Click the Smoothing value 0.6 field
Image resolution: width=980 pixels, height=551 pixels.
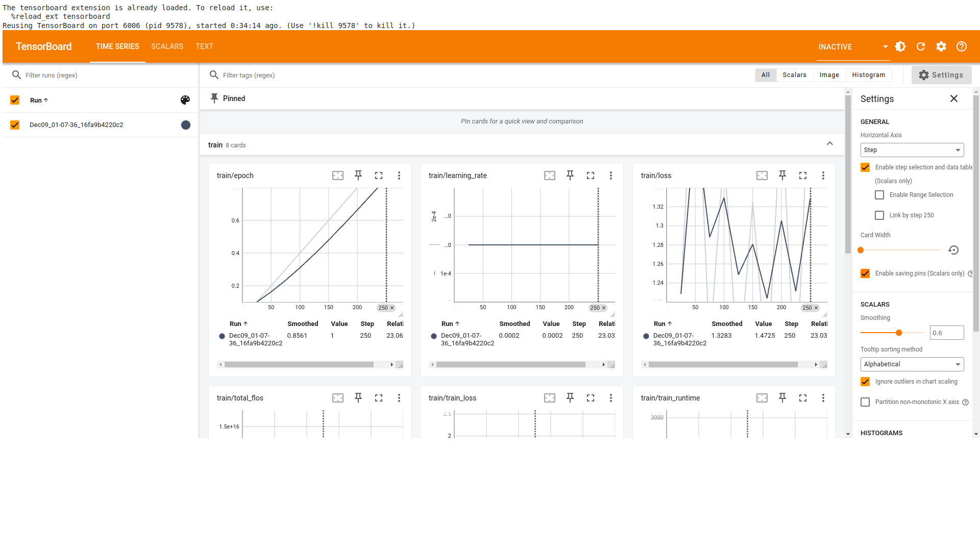coord(947,333)
